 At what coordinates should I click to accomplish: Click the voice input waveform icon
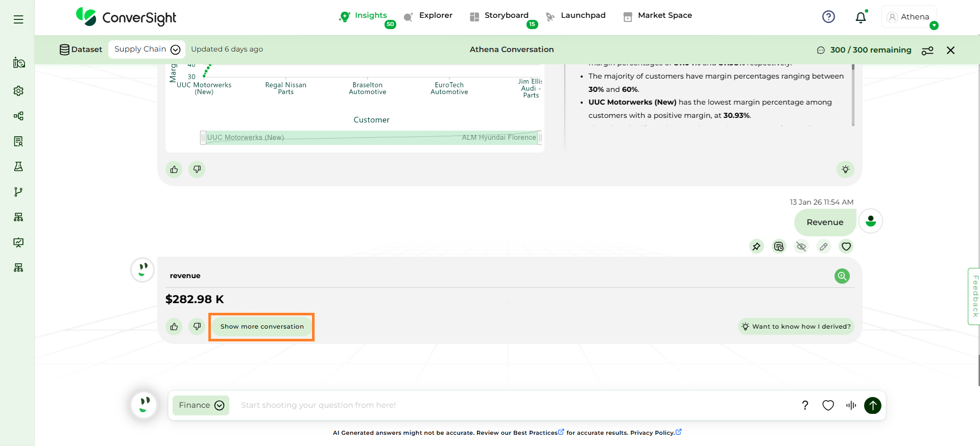(851, 405)
